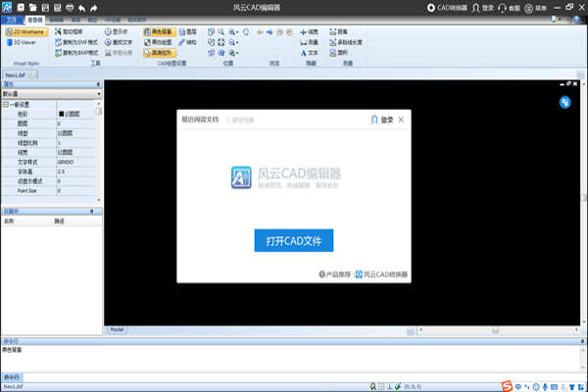
Task: Click 登录 login in the dialog
Action: [x=382, y=120]
